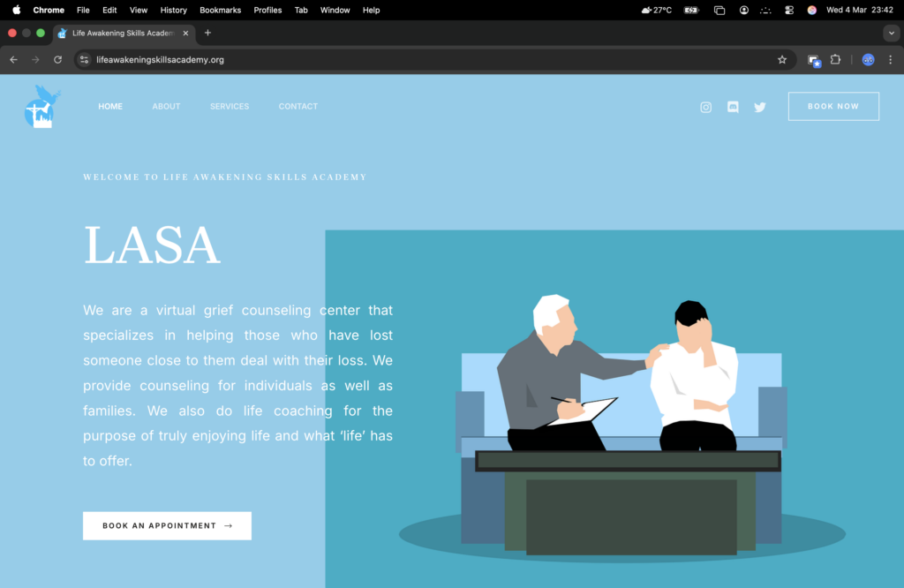Open Chrome's three-dot menu
This screenshot has width=904, height=588.
click(891, 60)
